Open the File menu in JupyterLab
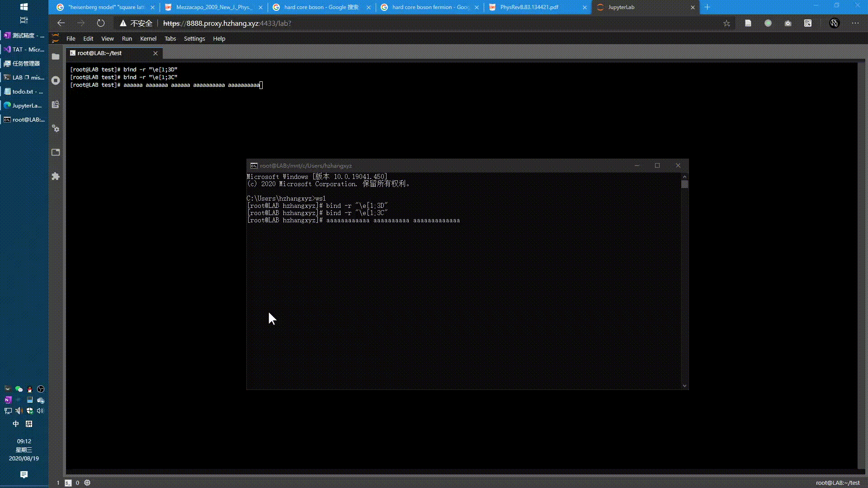 pyautogui.click(x=71, y=38)
